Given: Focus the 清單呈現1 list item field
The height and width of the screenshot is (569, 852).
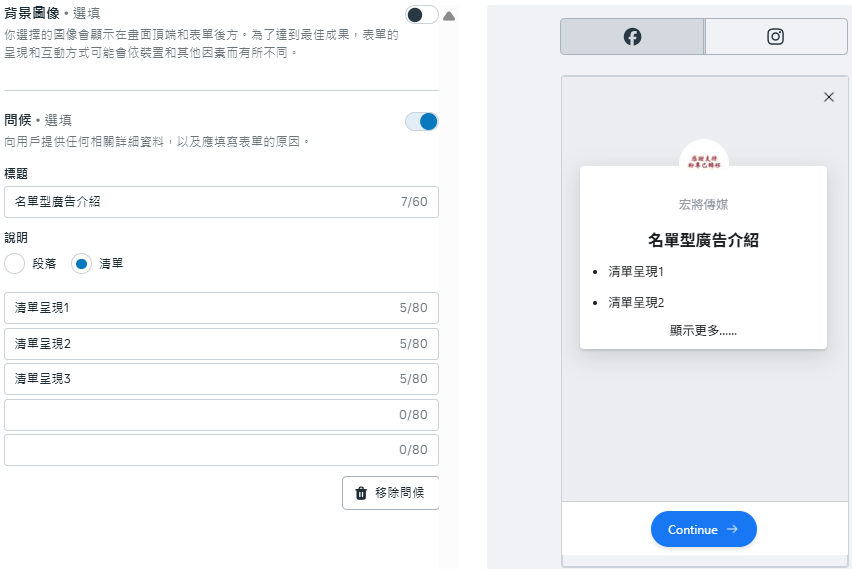Looking at the screenshot, I should coord(200,308).
